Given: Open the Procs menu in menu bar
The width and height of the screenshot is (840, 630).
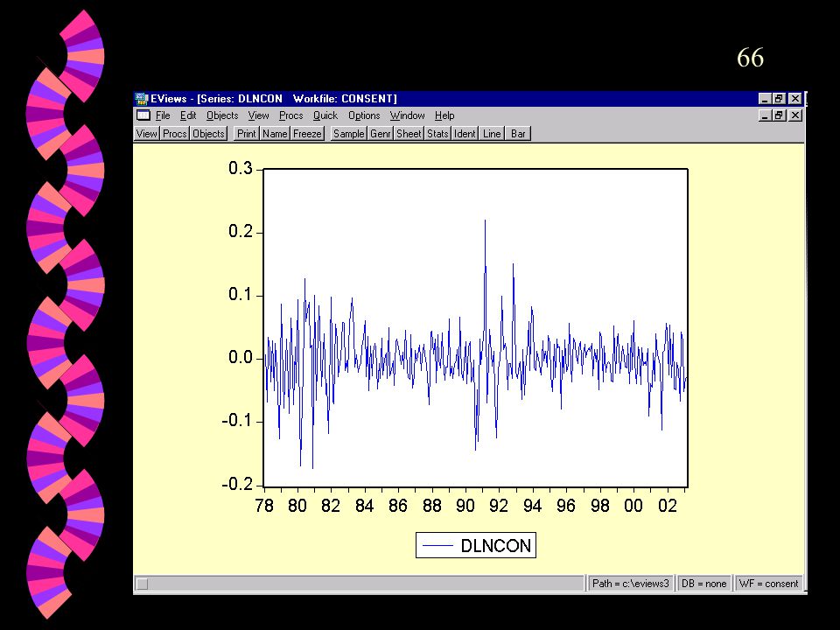Looking at the screenshot, I should (290, 115).
